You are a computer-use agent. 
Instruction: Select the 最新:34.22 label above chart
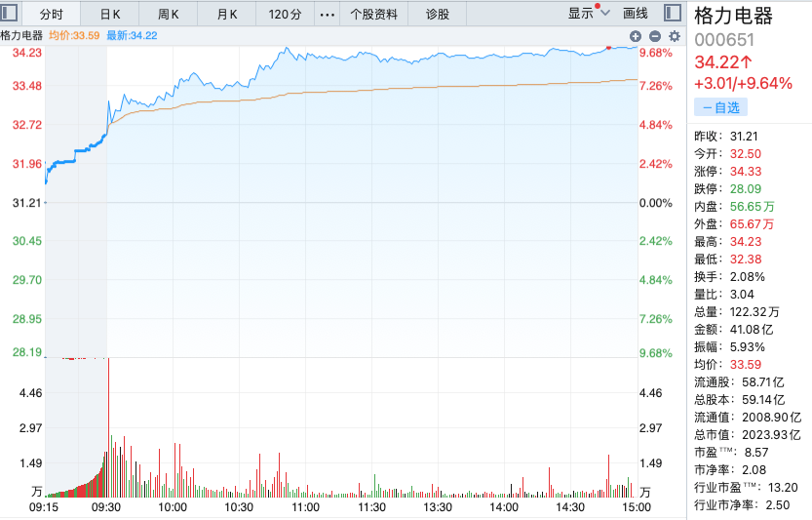tap(132, 36)
